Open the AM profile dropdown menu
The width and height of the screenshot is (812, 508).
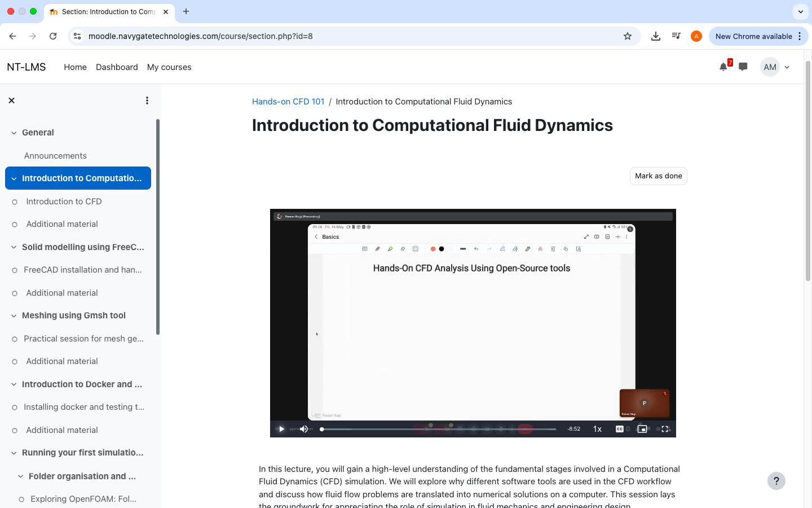(x=775, y=67)
